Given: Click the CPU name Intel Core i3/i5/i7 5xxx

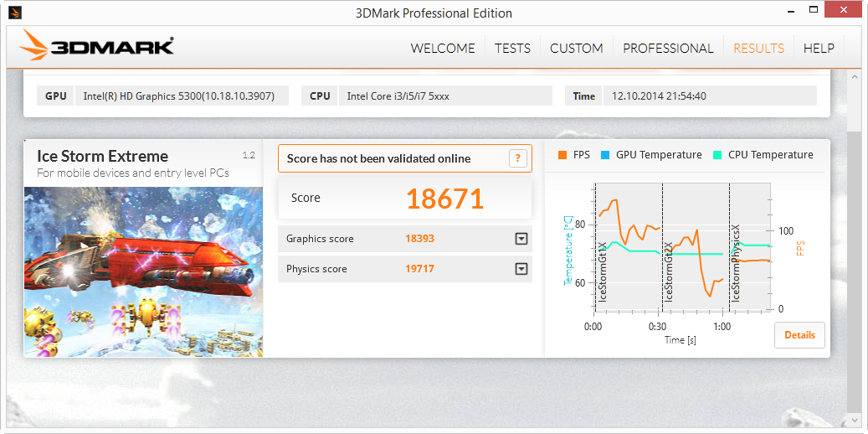Looking at the screenshot, I should 398,96.
